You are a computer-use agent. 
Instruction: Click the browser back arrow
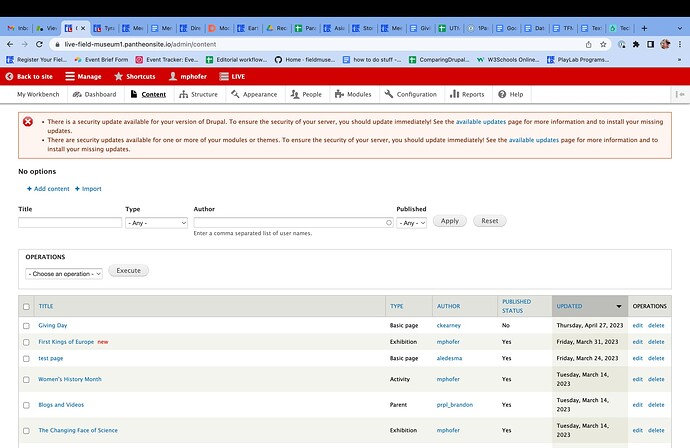[x=10, y=44]
